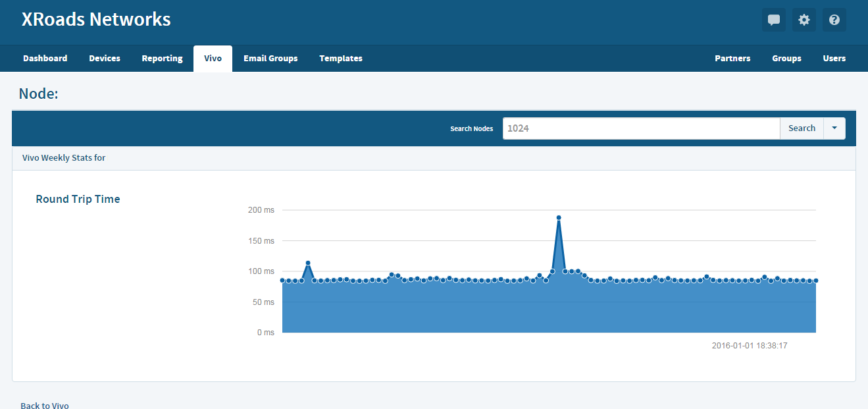Click the Search Nodes label
The width and height of the screenshot is (868, 409).
(x=472, y=128)
